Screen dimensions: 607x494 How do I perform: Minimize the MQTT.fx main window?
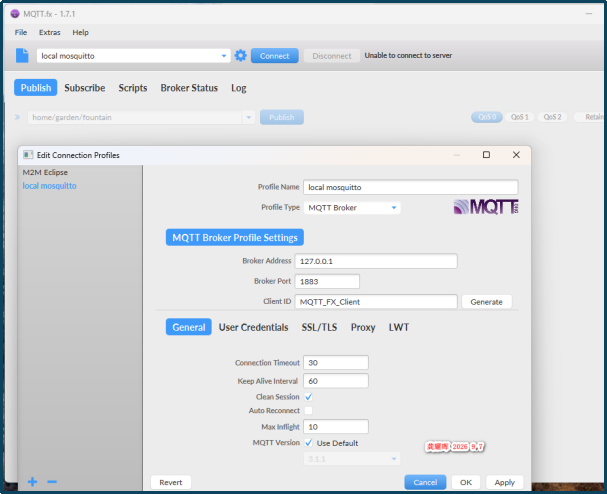[588, 14]
